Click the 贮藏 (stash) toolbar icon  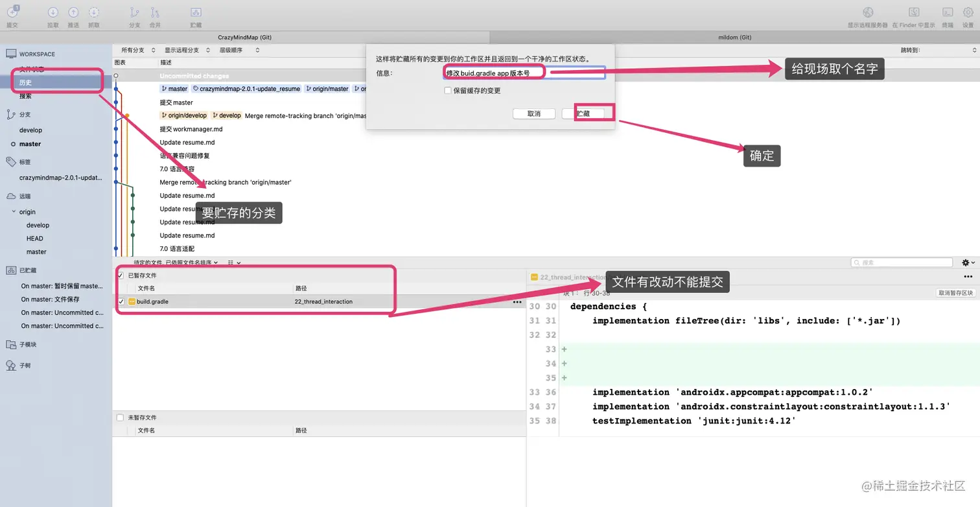(196, 12)
